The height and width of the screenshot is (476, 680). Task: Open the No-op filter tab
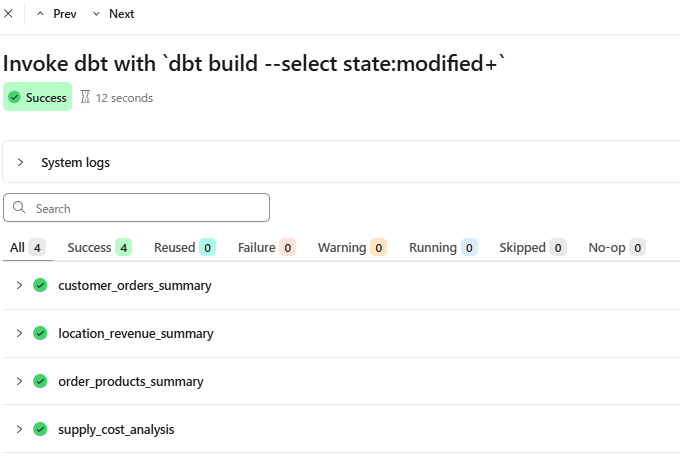pyautogui.click(x=616, y=247)
